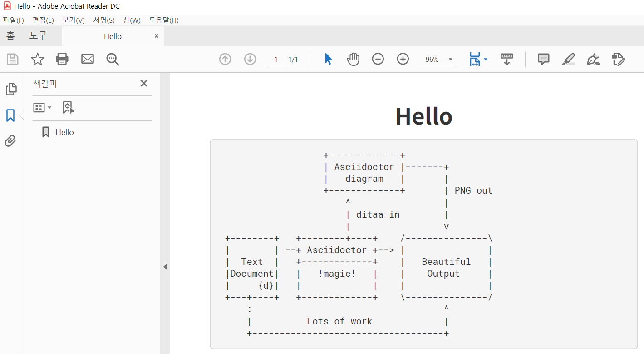Select the Hello bookmark entry
The image size is (644, 354).
pos(64,132)
